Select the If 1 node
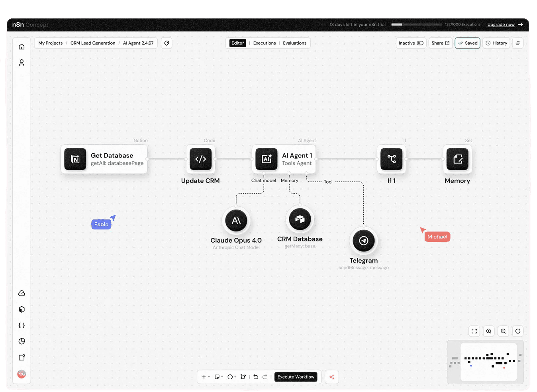This screenshot has width=537, height=392. tap(391, 159)
